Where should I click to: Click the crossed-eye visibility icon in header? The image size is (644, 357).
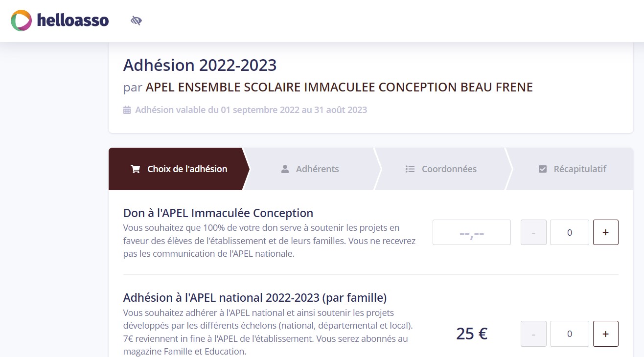136,20
